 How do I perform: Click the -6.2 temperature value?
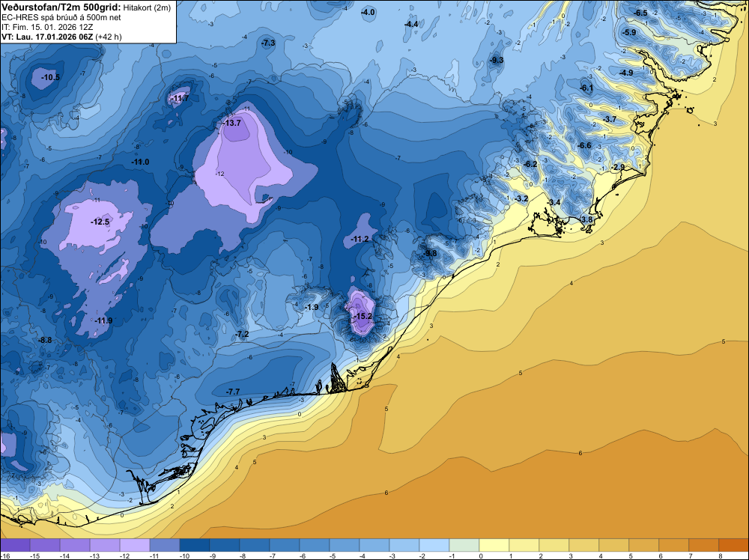(531, 164)
